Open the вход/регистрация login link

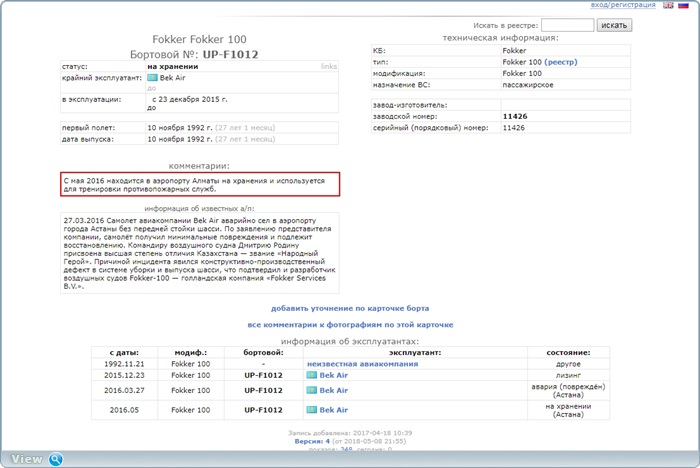pyautogui.click(x=623, y=5)
